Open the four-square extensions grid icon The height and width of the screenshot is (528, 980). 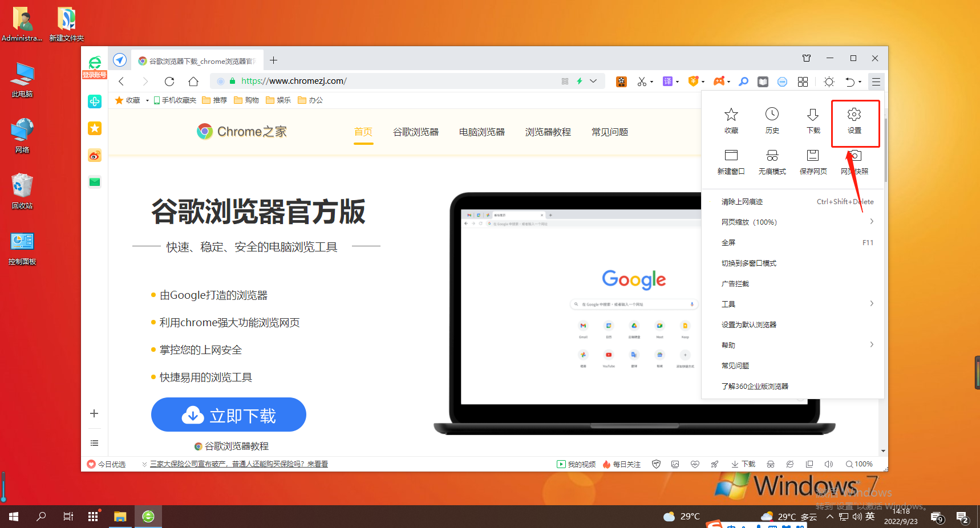pos(803,82)
